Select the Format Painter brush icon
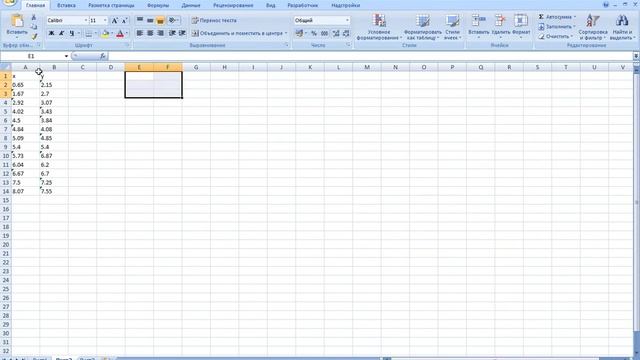Viewport: 640px width, 360px height. (34, 36)
